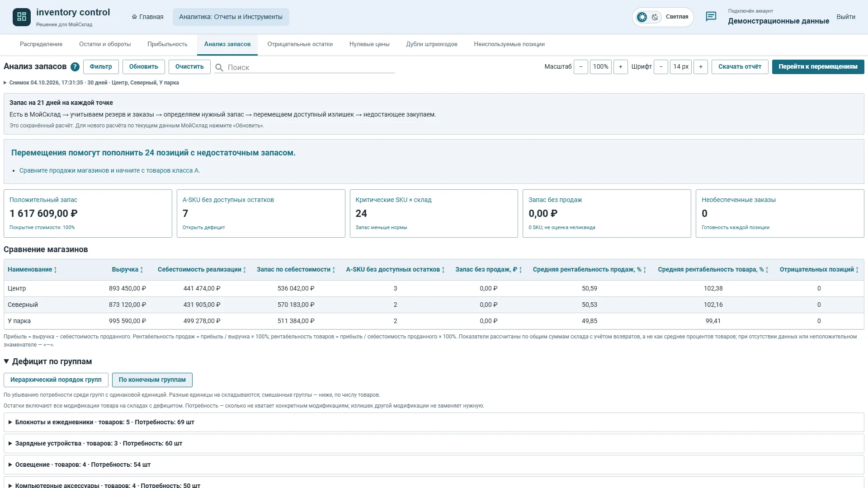Sort by Средняя рентабельность товара column

713,270
